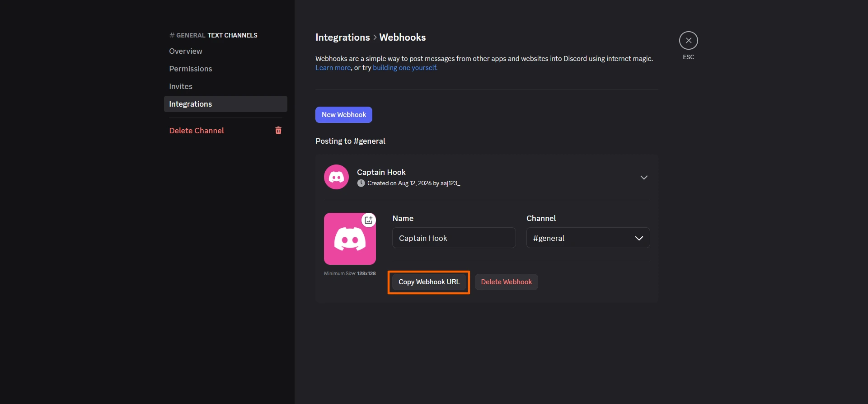Screen dimensions: 868x404
Task: Open the Permissions settings section
Action: pos(225,69)
